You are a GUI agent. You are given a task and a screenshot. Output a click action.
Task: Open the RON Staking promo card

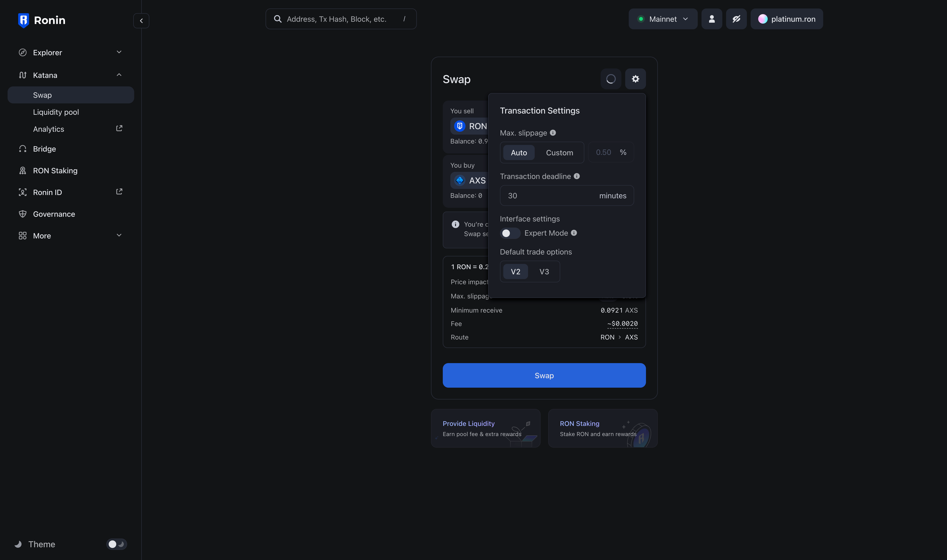603,428
